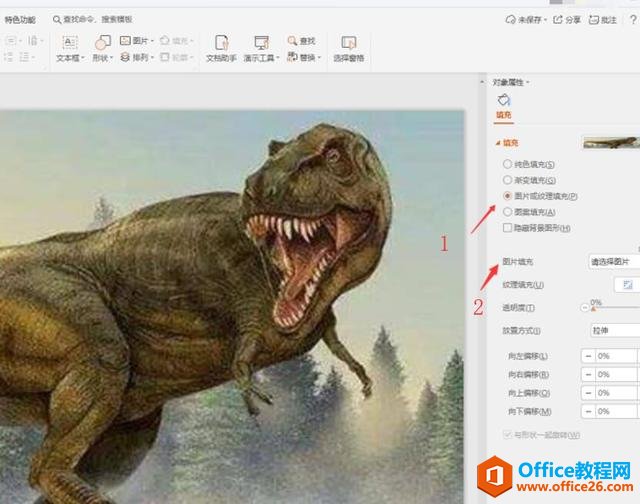Click the greyed 轮廓 outline button in ribbon
The height and width of the screenshot is (504, 640).
tap(176, 58)
